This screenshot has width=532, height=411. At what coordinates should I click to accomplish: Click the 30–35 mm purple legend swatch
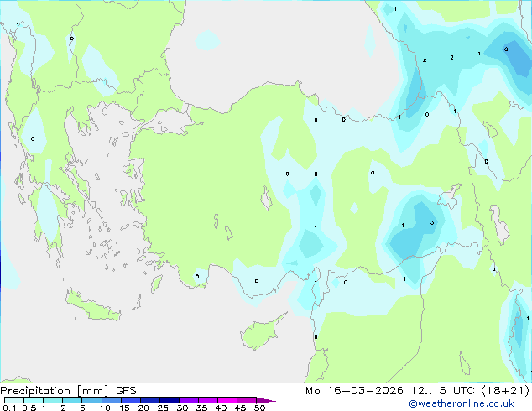coord(189,400)
